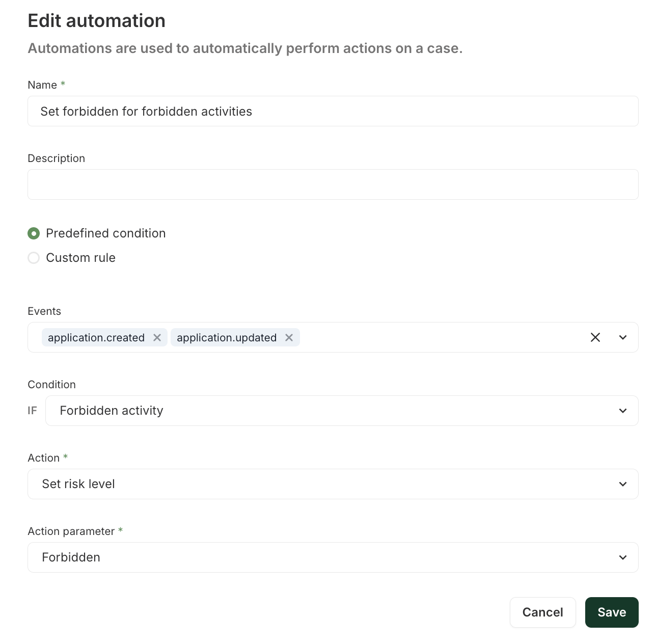Click chevron arrow in Action parameter dropdown
Image resolution: width=656 pixels, height=644 pixels.
[622, 557]
